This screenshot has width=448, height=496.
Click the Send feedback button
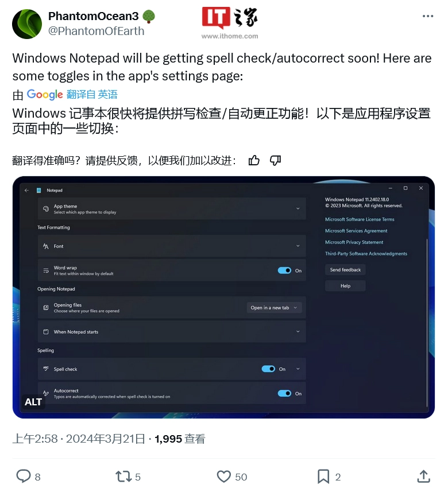pos(345,270)
